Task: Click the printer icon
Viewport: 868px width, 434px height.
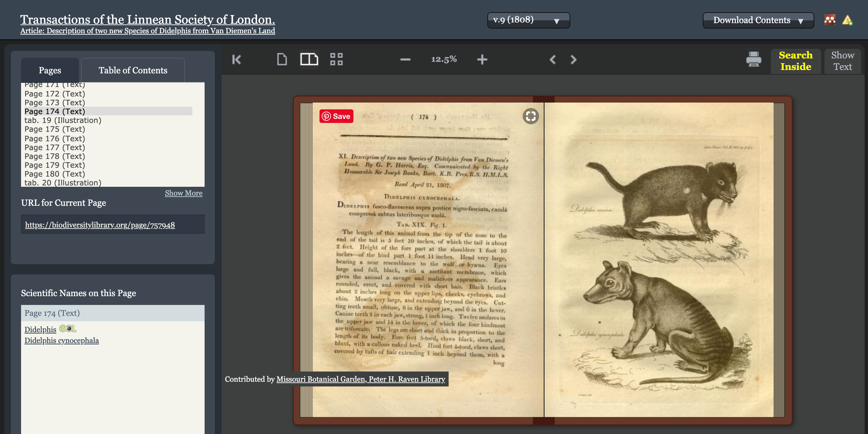Action: click(753, 59)
